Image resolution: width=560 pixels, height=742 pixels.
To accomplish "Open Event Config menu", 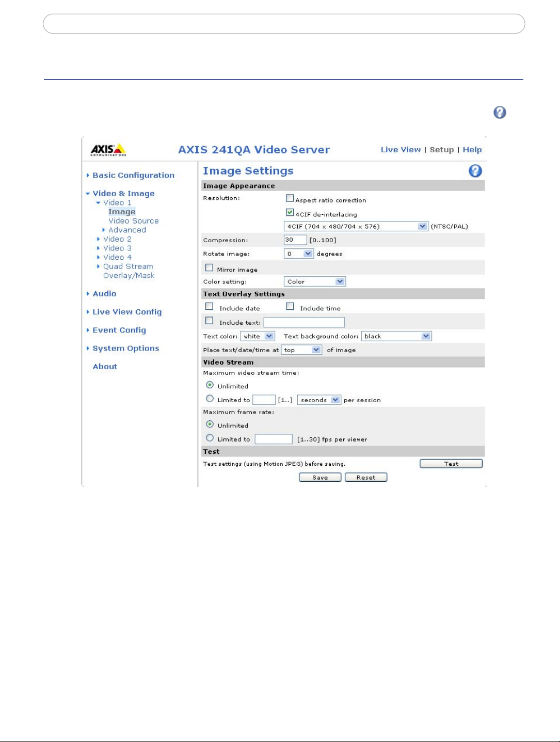I will 119,330.
